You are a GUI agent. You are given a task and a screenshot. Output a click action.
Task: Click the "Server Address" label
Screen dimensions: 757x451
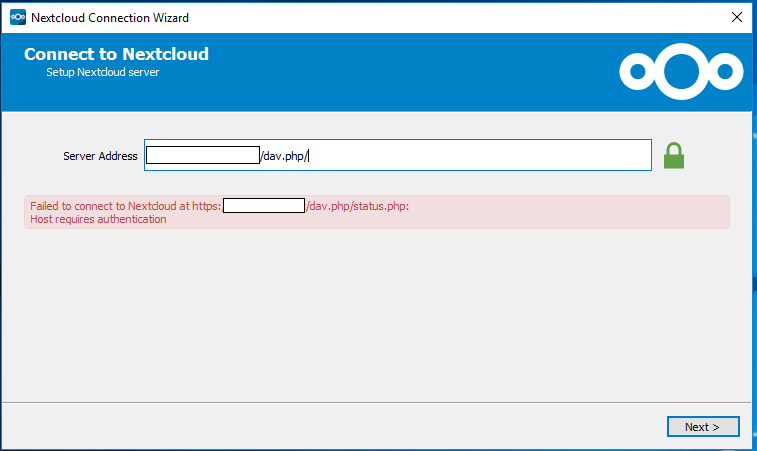point(100,156)
